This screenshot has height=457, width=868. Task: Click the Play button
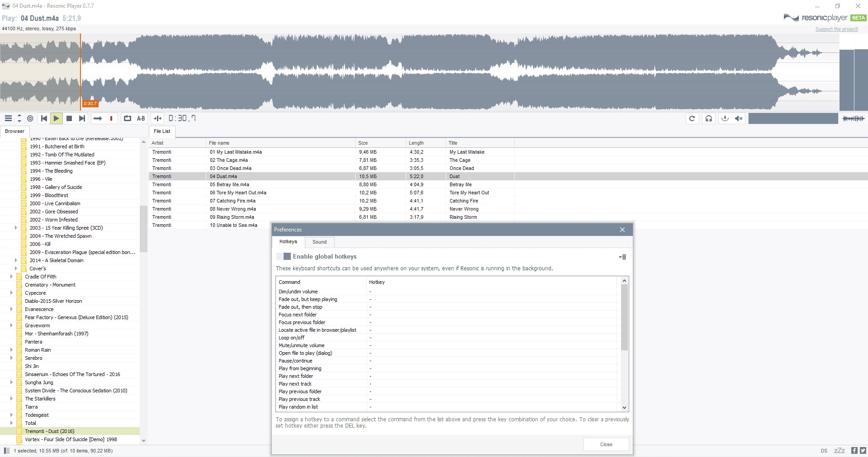tap(57, 118)
